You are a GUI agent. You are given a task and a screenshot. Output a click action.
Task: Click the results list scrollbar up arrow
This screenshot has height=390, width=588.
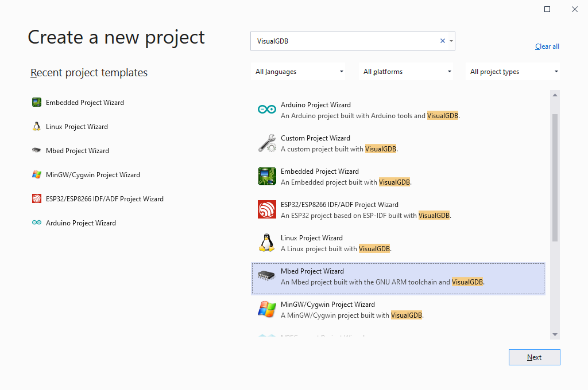[x=555, y=95]
